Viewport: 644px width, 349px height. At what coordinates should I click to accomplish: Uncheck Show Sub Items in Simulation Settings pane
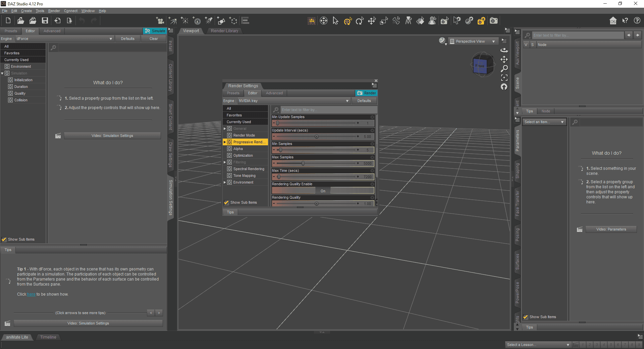4,239
